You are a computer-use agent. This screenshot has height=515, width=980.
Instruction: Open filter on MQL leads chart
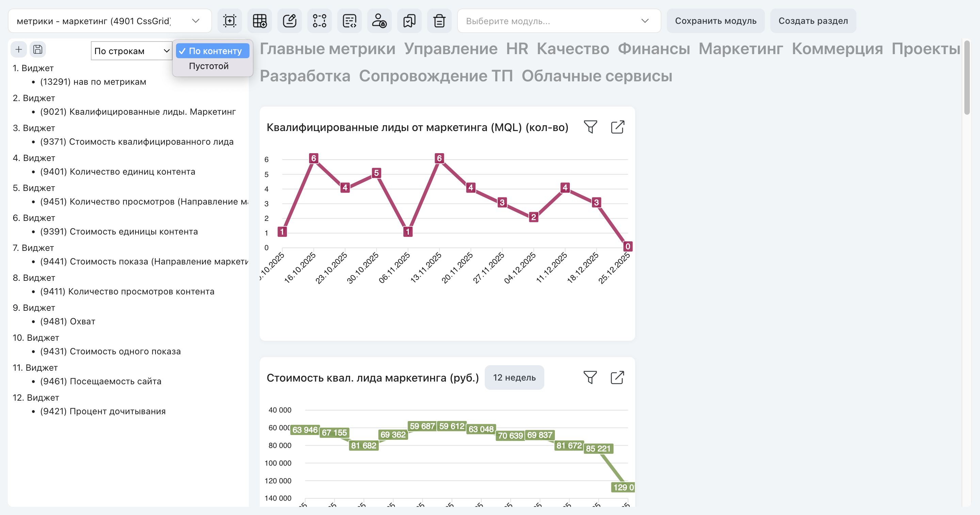(x=591, y=127)
